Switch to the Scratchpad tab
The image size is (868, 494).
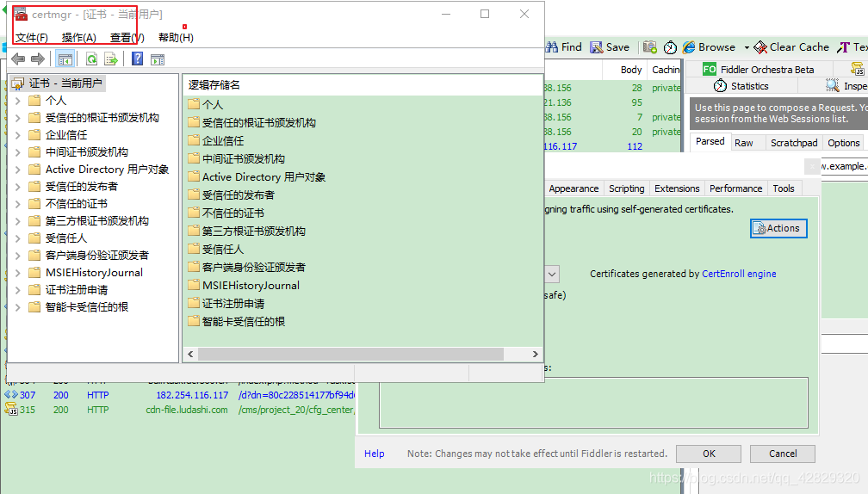point(794,143)
